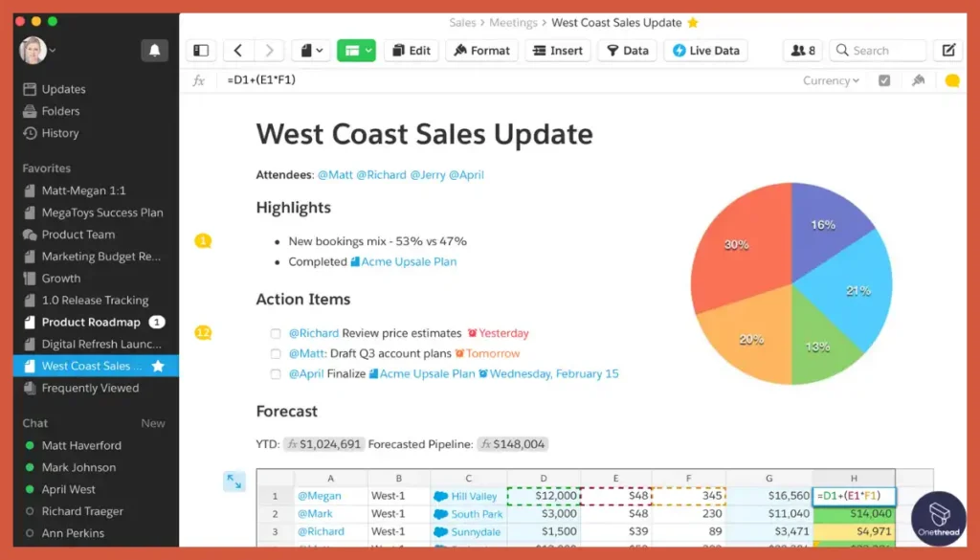
Task: Click the YTD $1,024,691 formula value
Action: point(323,444)
